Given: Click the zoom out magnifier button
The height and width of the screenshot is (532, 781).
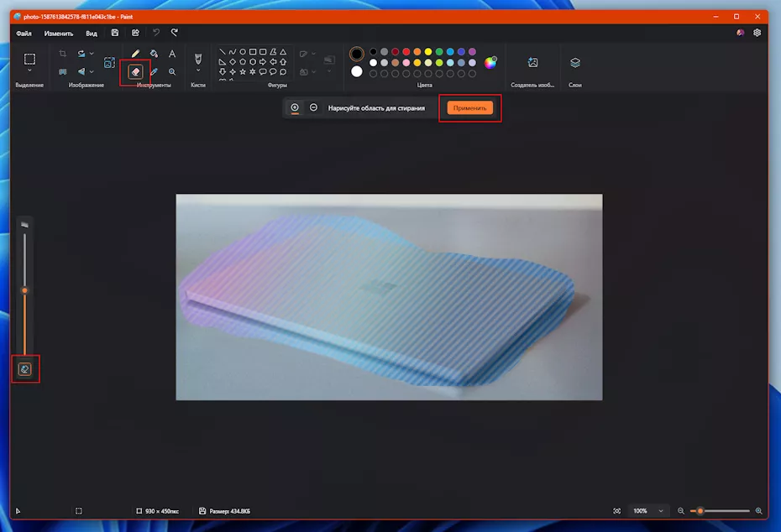Looking at the screenshot, I should (681, 511).
